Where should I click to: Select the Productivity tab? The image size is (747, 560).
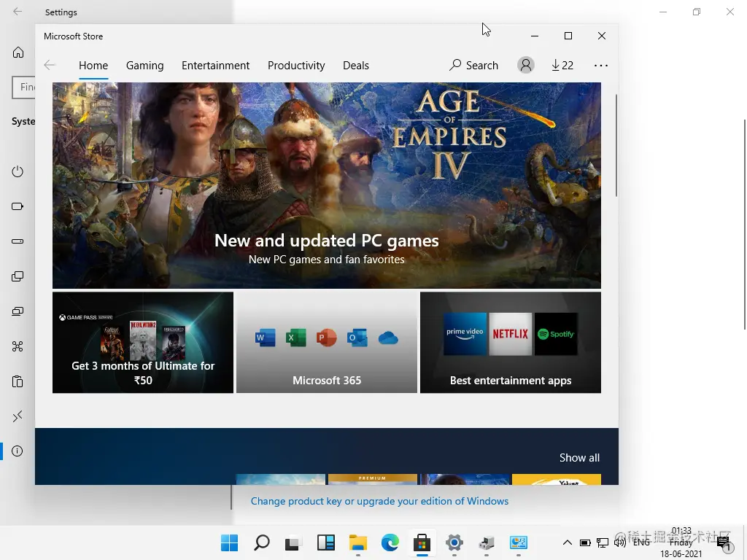click(x=296, y=65)
